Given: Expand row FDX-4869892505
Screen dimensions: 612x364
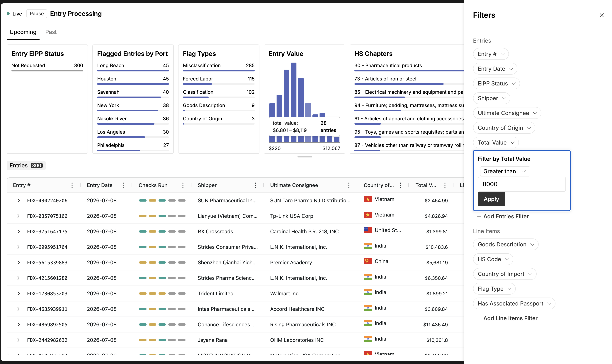Looking at the screenshot, I should coord(18,324).
